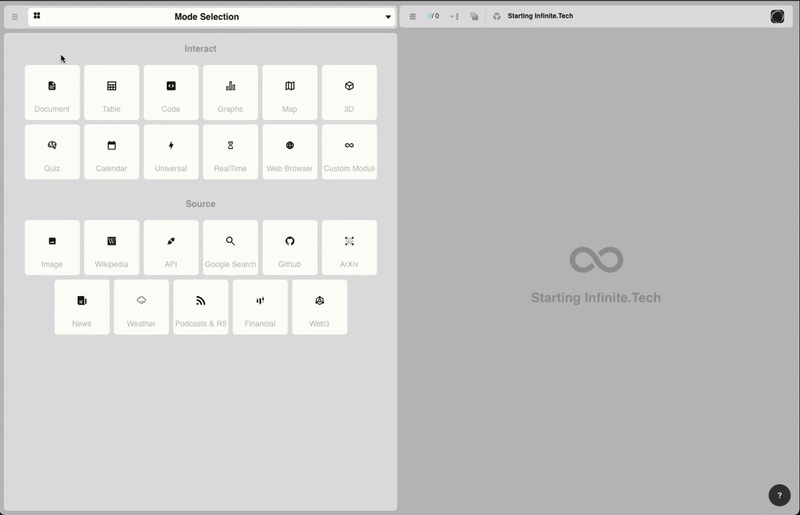Click the copy layers icon in the toolbar

tap(474, 16)
